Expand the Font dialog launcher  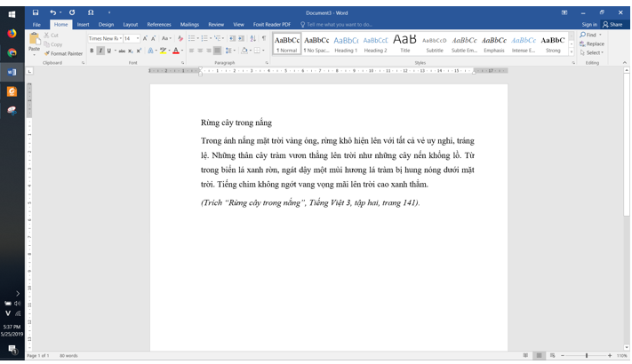coord(182,63)
